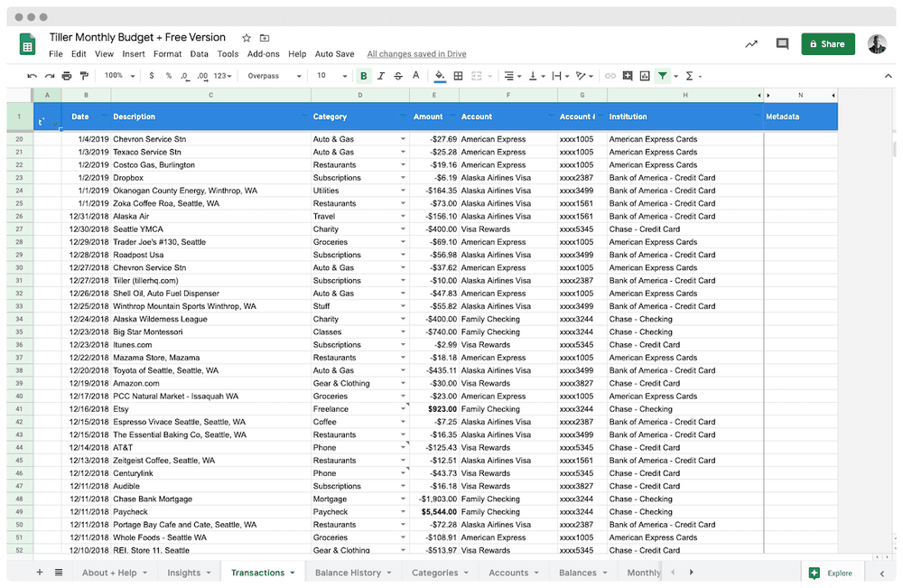Viewport: 903px width, 588px height.
Task: Open the functions sigma menu
Action: (693, 76)
